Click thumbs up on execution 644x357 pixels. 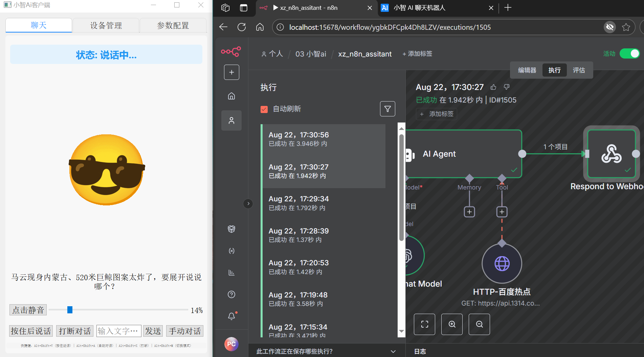(493, 87)
